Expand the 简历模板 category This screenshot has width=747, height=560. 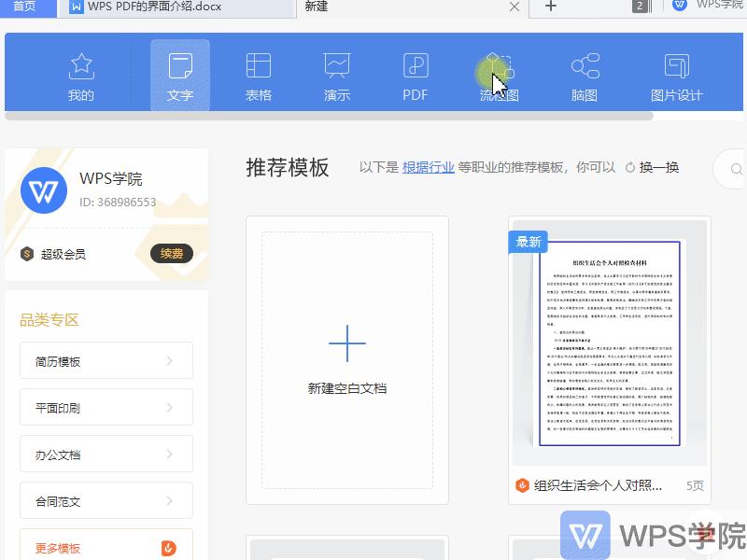pos(106,360)
